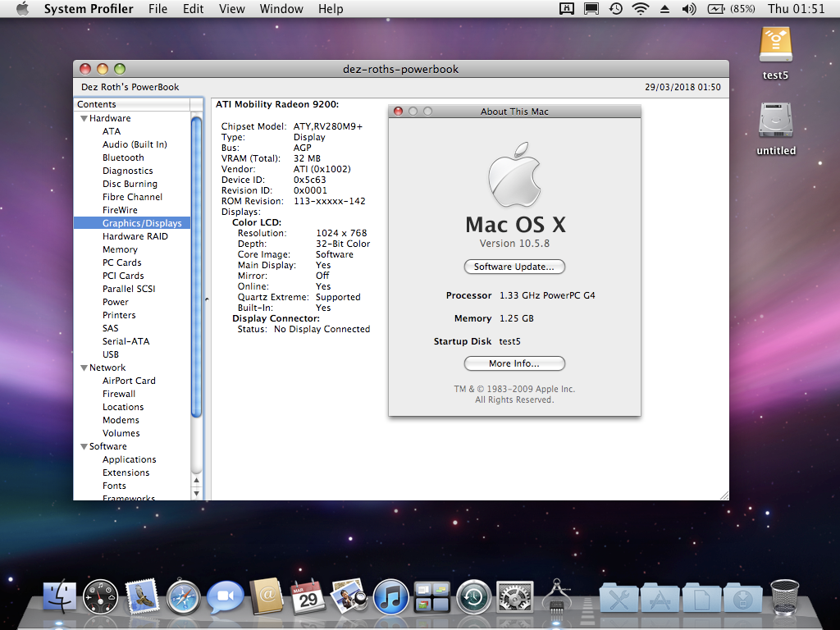The width and height of the screenshot is (840, 630).
Task: Click the sidebar scrollbar down arrow
Action: (x=197, y=493)
